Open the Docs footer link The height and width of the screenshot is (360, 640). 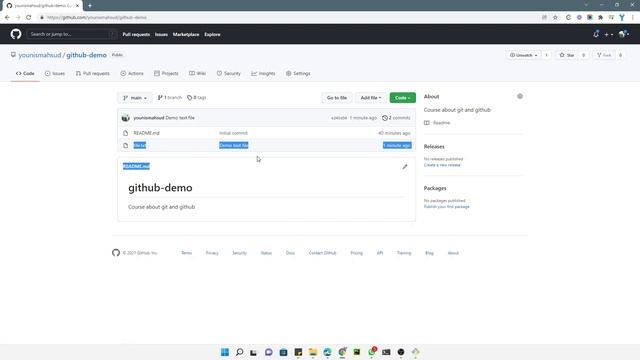[x=290, y=253]
